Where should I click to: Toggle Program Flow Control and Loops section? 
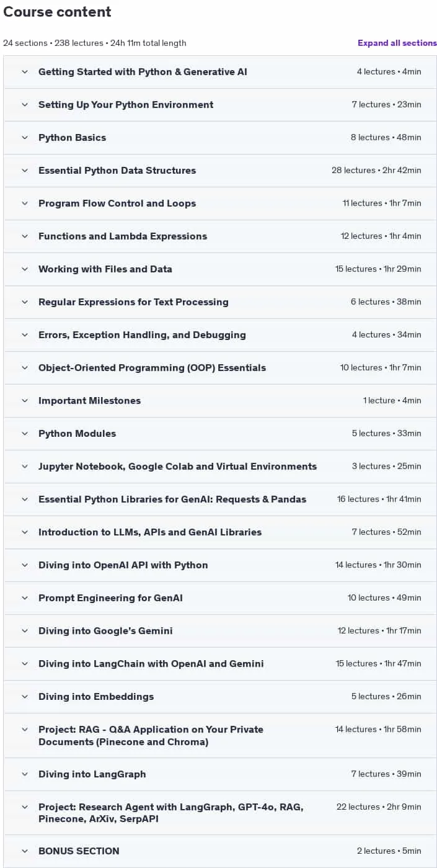[x=220, y=204]
